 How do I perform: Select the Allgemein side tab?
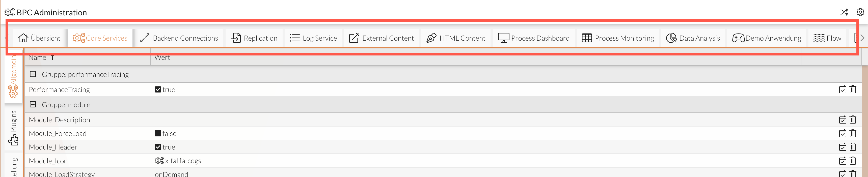pos(13,76)
